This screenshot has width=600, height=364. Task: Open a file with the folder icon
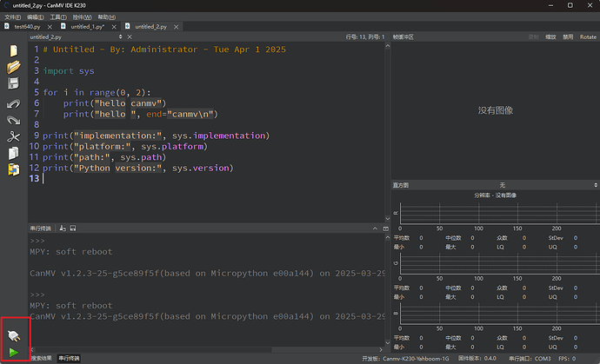click(x=13, y=67)
